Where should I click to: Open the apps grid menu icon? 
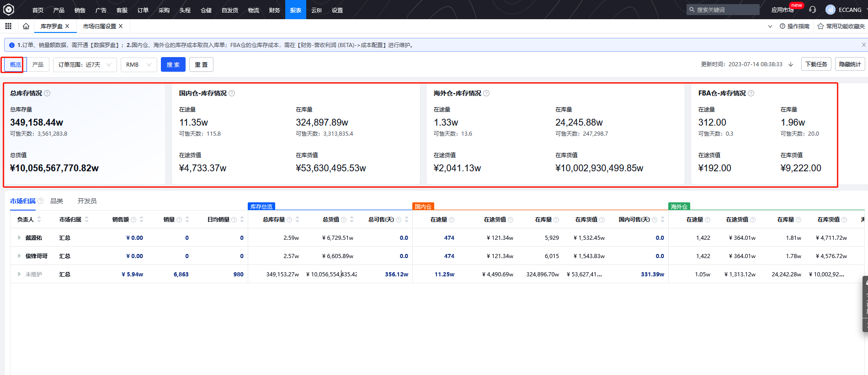pos(8,26)
